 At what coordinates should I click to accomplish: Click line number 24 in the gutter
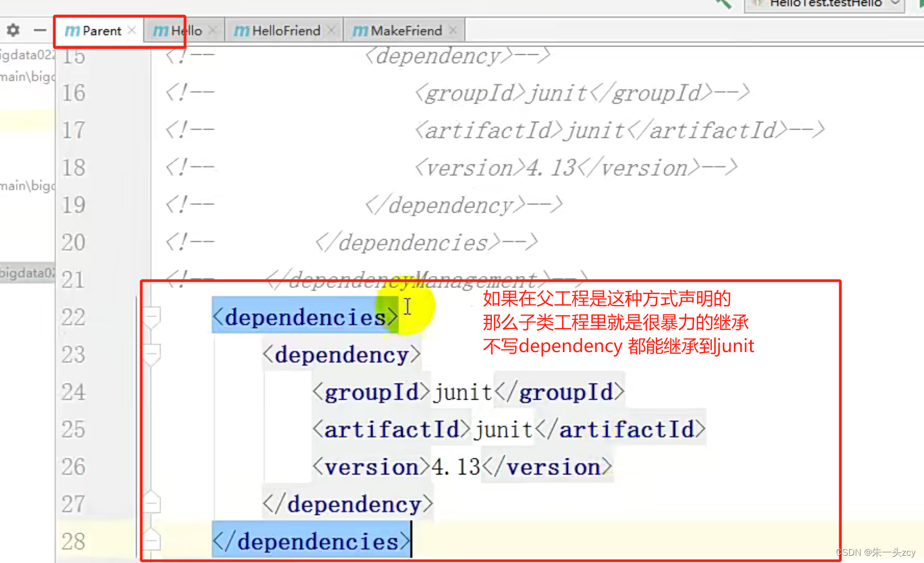(x=74, y=392)
